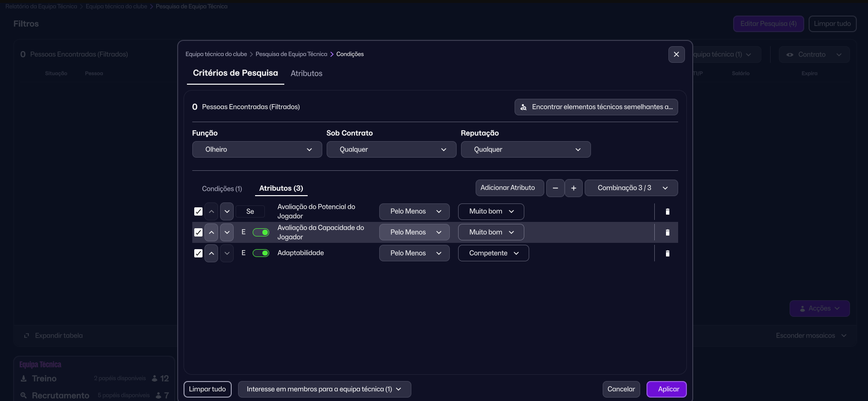Open Interesse em membros para a equipa técnica dropdown
Viewport: 868px width, 401px height.
324,389
